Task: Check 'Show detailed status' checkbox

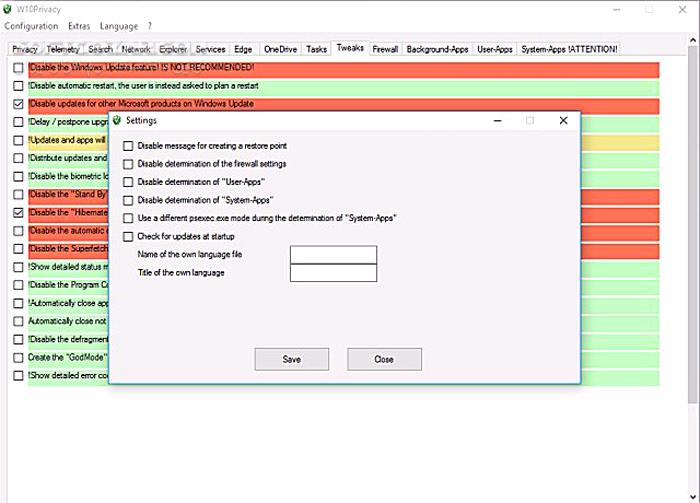Action: [x=18, y=267]
